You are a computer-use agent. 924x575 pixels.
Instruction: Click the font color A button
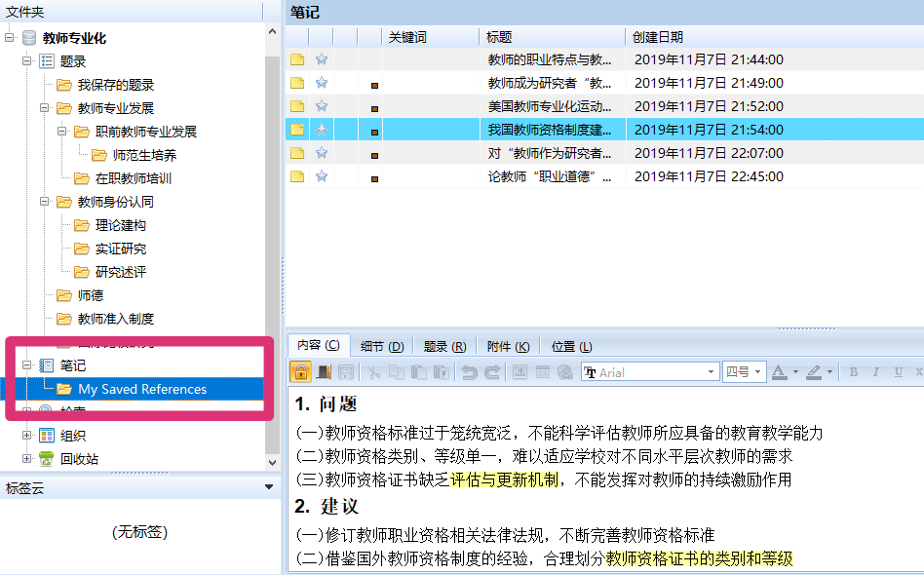(780, 371)
